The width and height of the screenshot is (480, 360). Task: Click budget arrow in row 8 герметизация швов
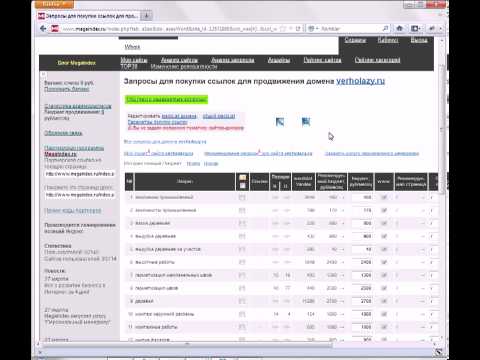(342, 288)
